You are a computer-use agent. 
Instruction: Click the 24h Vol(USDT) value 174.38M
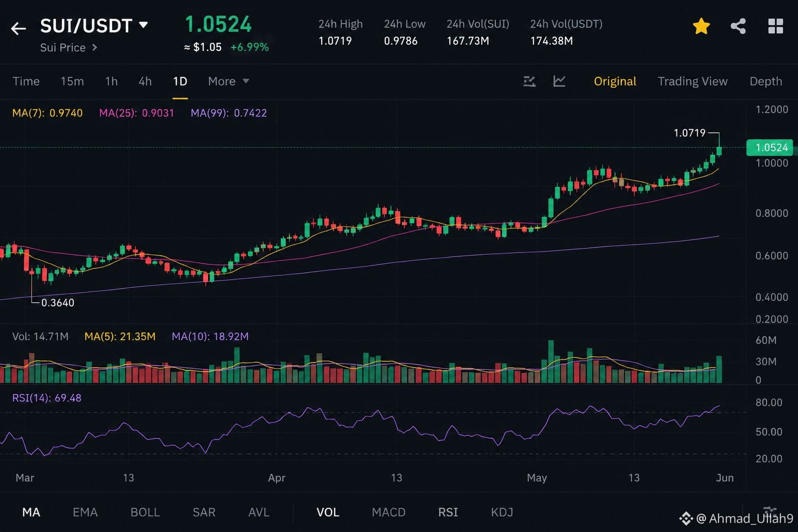click(551, 41)
